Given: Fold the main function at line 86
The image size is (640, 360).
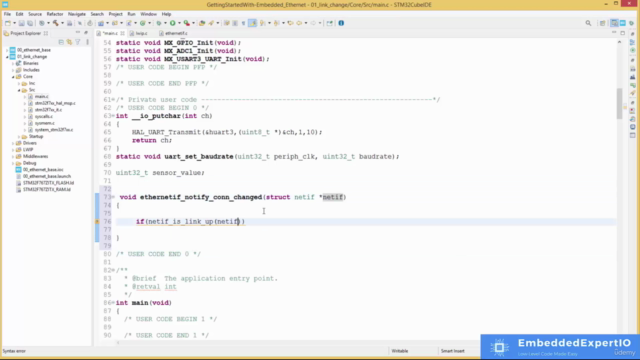Looking at the screenshot, I should click(113, 303).
